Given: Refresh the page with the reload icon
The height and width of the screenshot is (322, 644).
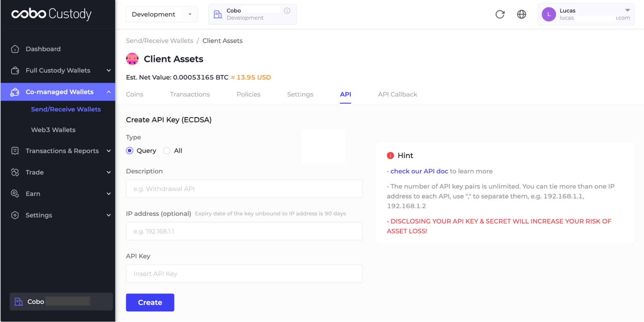Looking at the screenshot, I should [x=500, y=14].
